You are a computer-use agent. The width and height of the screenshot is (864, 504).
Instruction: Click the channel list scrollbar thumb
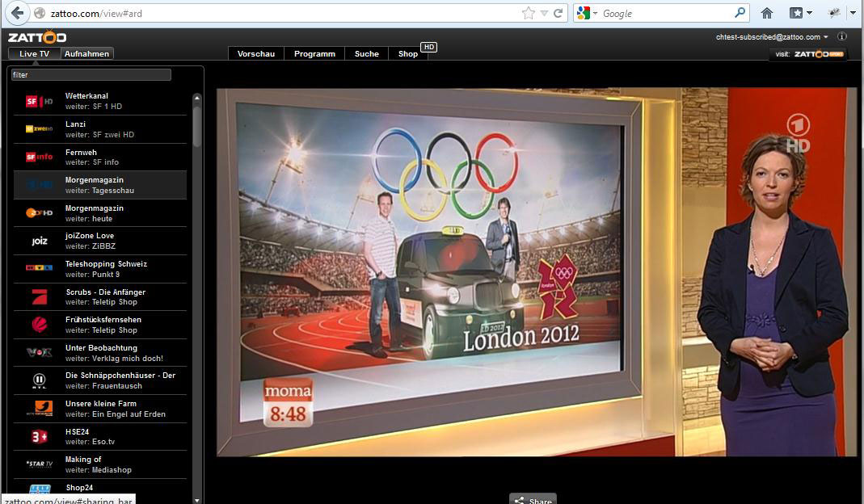[196, 125]
